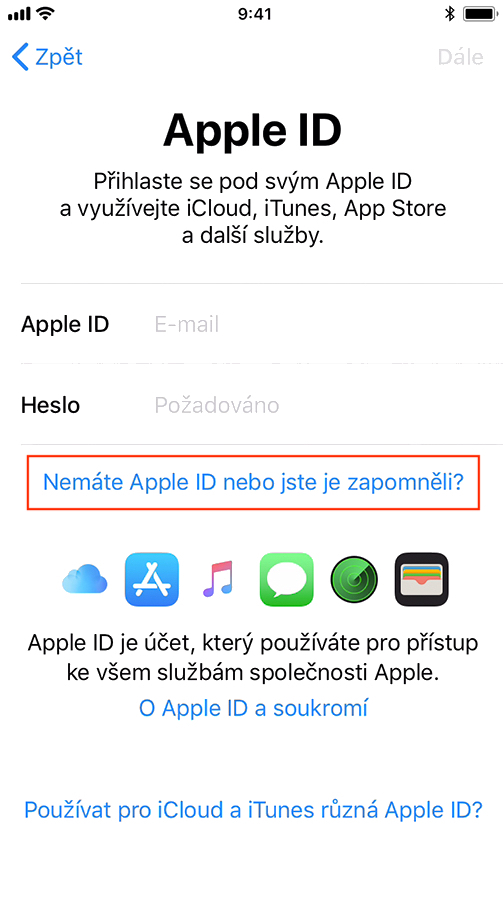Tap the iTunes music note icon
The image size is (503, 900).
pos(218,579)
